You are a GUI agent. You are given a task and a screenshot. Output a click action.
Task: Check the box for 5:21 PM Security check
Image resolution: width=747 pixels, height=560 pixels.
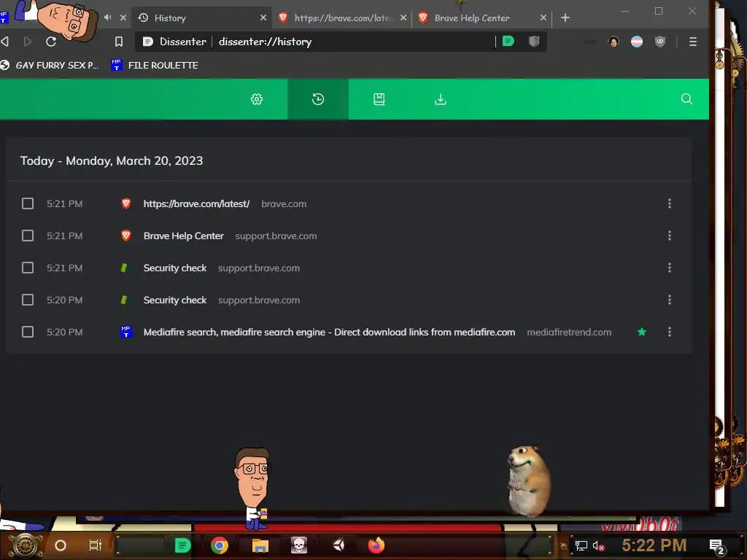(28, 268)
